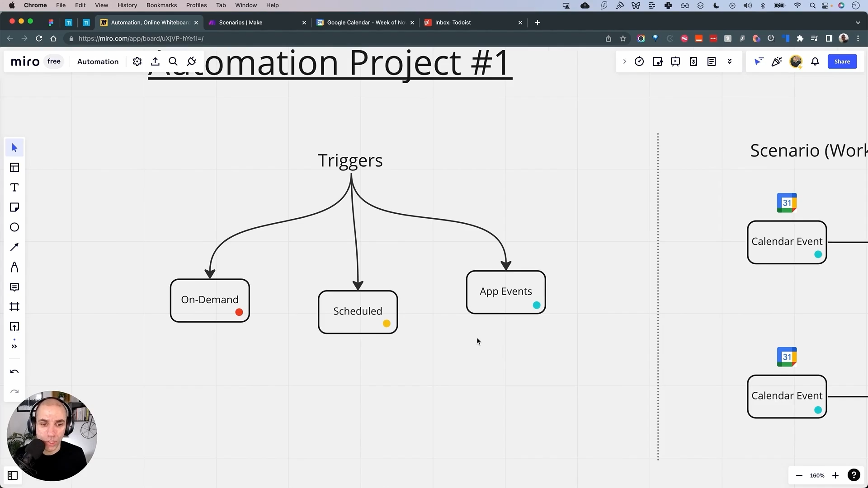Image resolution: width=868 pixels, height=488 pixels.
Task: Click the Miro home logo icon
Action: coord(24,61)
